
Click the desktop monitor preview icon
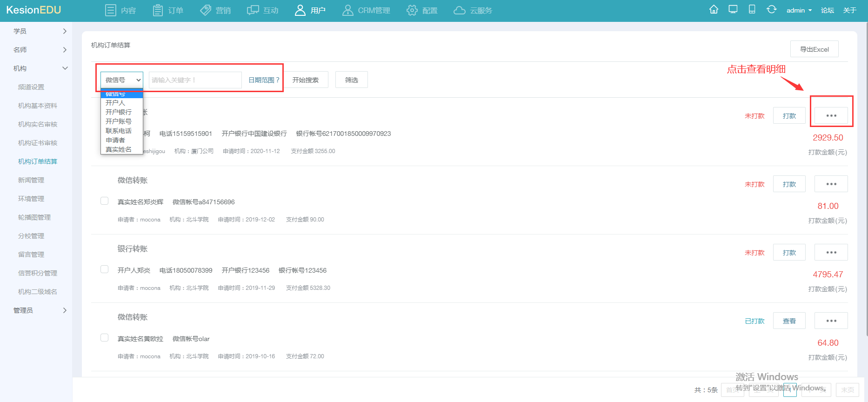(x=733, y=10)
